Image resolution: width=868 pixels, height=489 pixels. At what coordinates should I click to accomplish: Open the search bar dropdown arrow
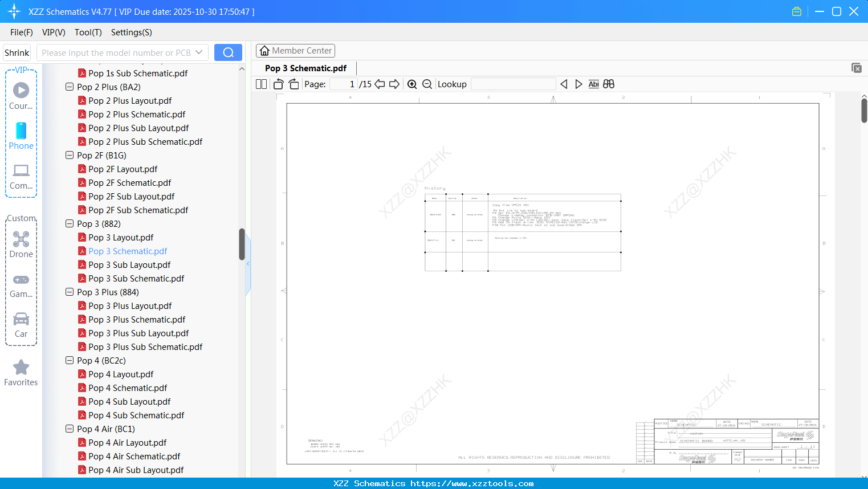tap(200, 52)
